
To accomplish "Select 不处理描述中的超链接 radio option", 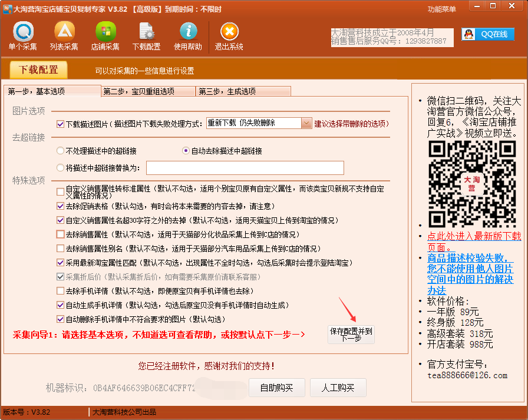I will pos(60,151).
